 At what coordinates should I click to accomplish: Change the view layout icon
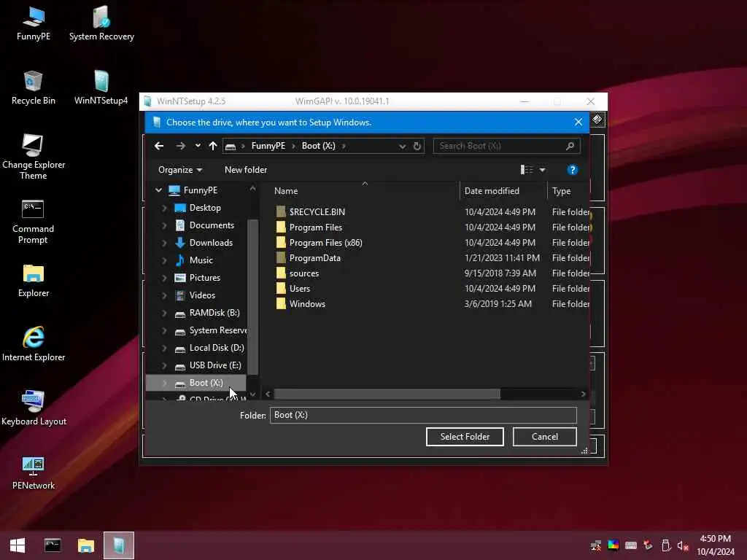pyautogui.click(x=527, y=170)
